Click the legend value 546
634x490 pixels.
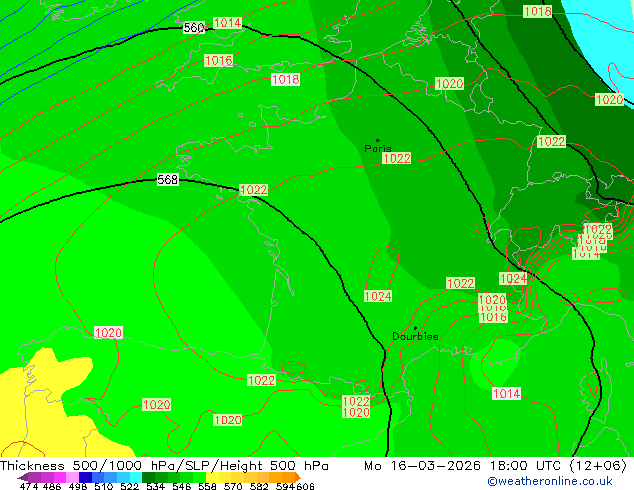[181, 486]
